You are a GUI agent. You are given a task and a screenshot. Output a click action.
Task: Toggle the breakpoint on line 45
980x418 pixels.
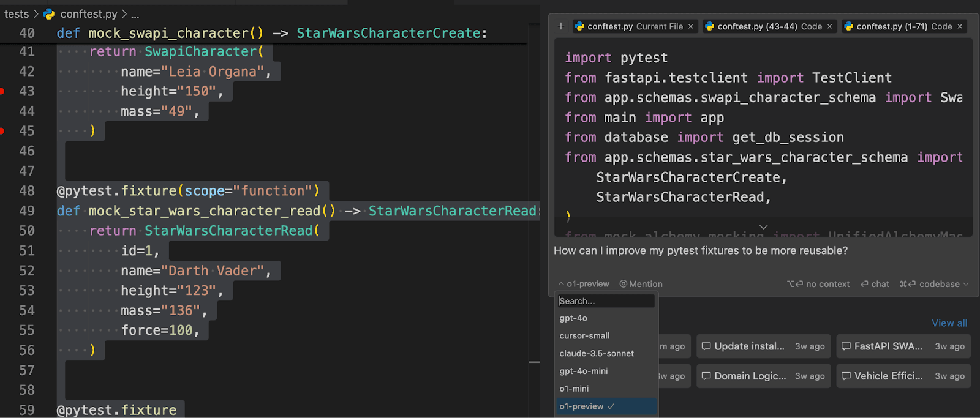(2, 131)
